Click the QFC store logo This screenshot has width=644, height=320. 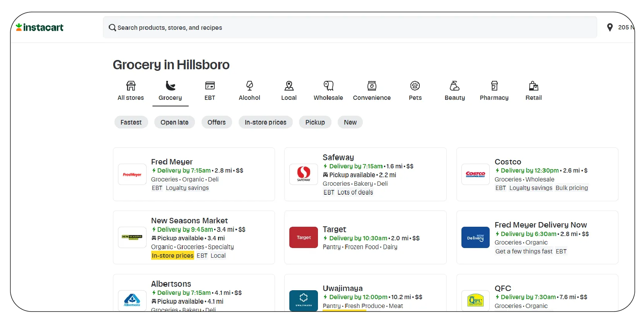475,300
